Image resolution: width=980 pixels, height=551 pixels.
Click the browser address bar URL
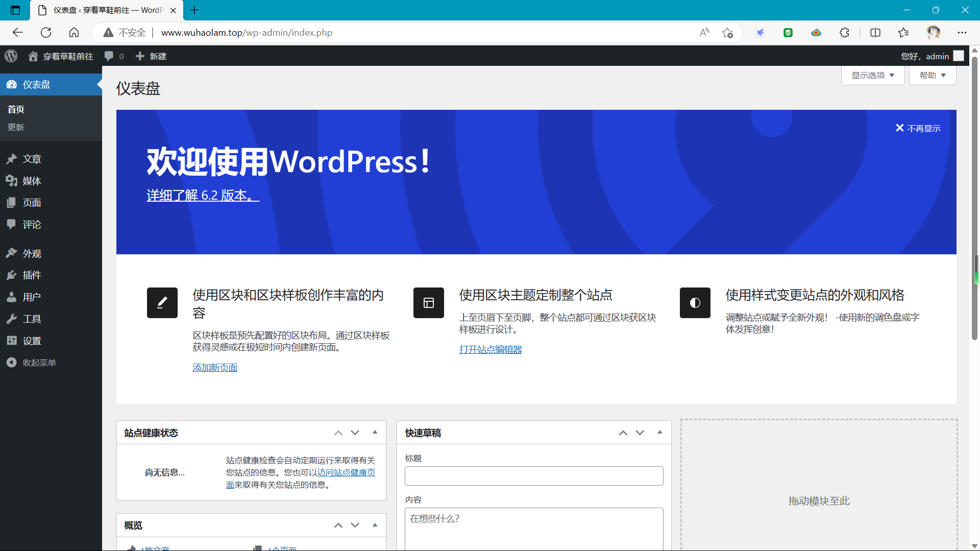point(247,33)
